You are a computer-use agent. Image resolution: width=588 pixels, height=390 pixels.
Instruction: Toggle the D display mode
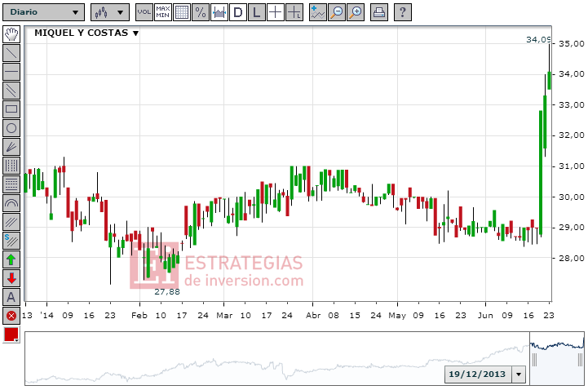238,12
